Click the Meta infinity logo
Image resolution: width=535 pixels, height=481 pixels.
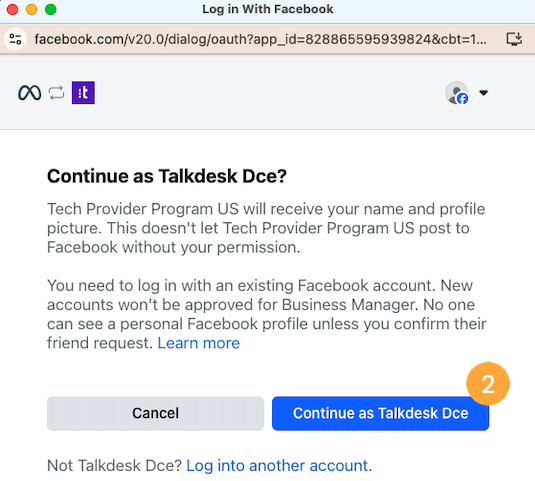[30, 93]
